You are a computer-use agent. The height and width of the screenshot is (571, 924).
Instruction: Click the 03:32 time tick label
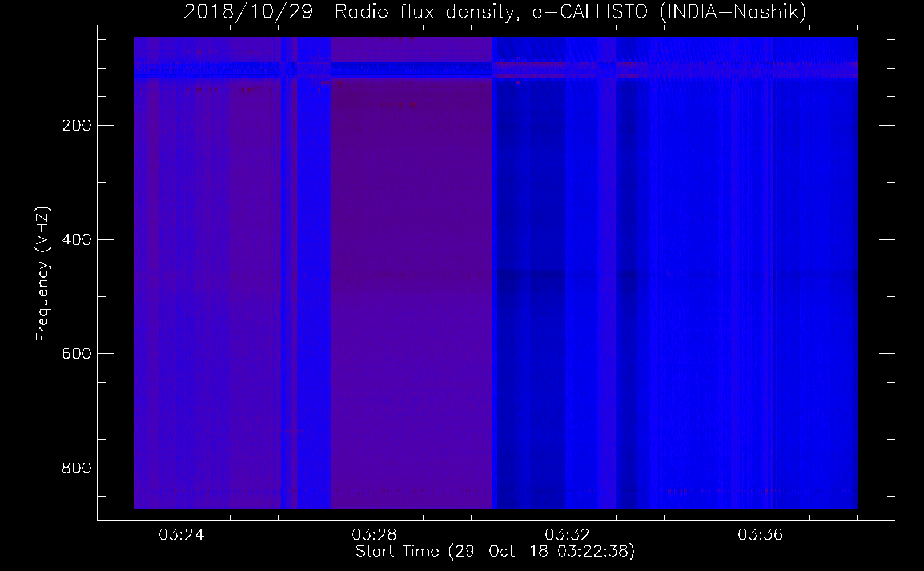point(567,535)
